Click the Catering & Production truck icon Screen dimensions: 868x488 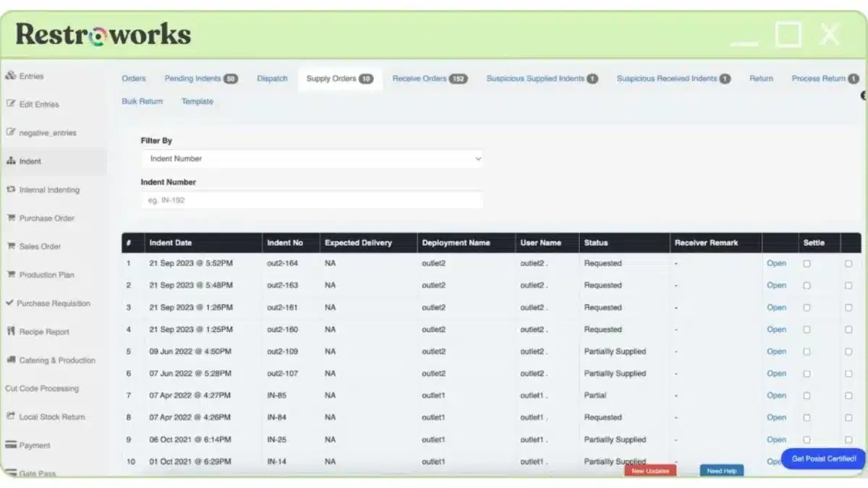(12, 360)
